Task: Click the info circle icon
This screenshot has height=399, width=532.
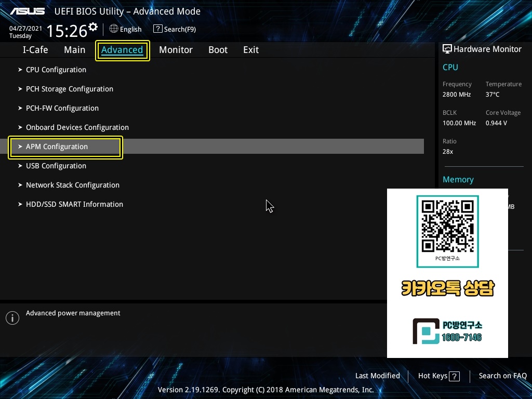Action: point(12,318)
